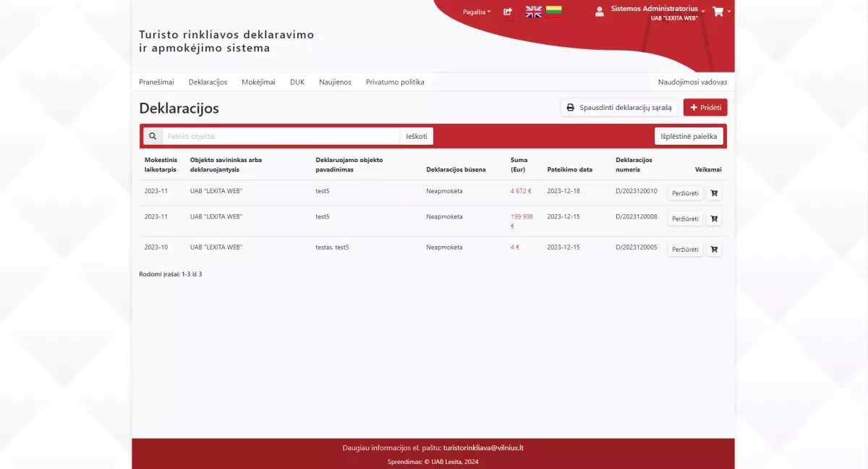This screenshot has height=469, width=868.
Task: Open the DUK section
Action: pyautogui.click(x=297, y=82)
